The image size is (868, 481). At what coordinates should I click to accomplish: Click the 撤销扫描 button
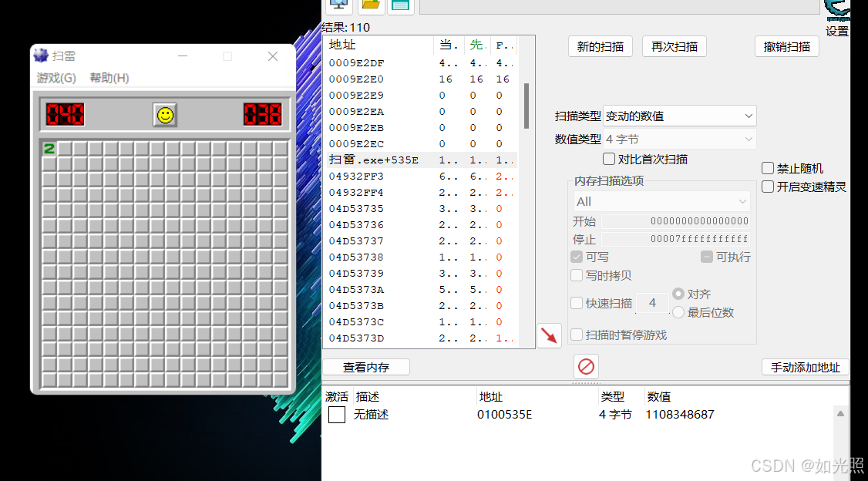(786, 46)
